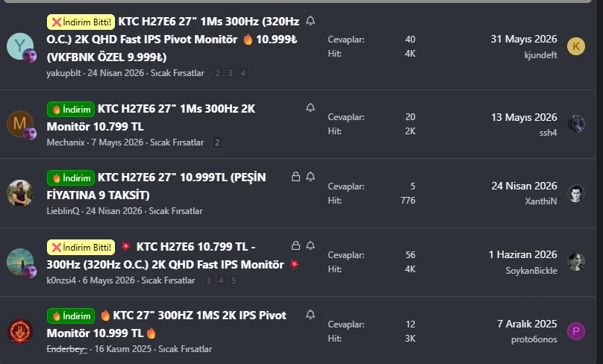Open kjundeft's yellow K avatar
603x364 pixels.
tap(576, 46)
